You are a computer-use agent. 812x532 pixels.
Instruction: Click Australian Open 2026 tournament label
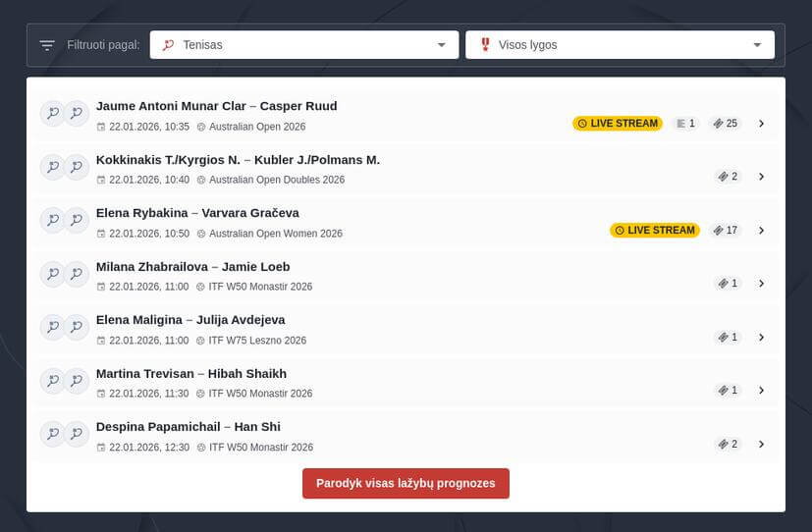(x=256, y=127)
